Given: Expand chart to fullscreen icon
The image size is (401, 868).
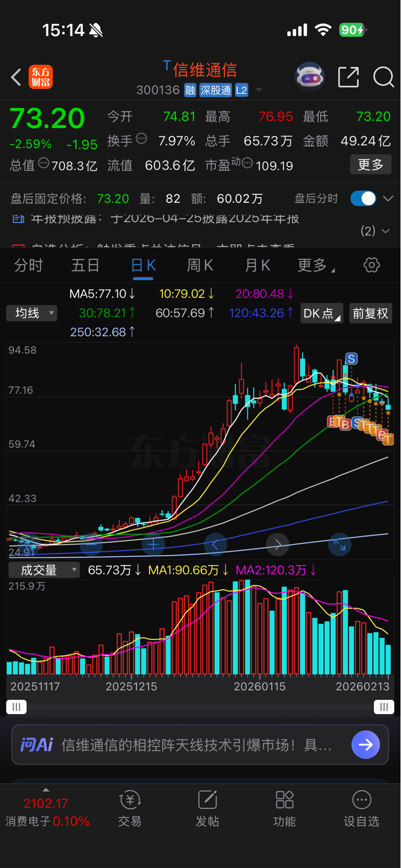Looking at the screenshot, I should (x=339, y=545).
